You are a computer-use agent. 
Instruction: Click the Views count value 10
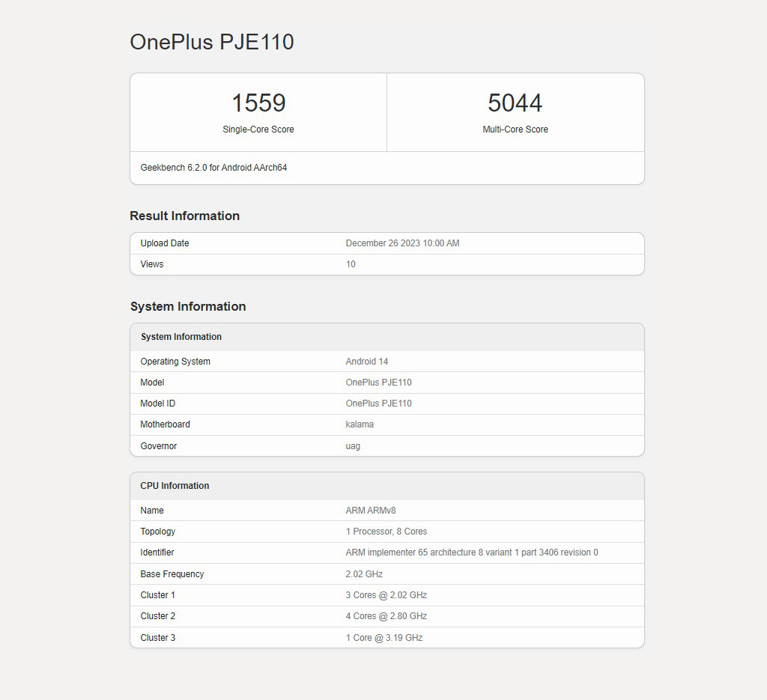click(351, 264)
